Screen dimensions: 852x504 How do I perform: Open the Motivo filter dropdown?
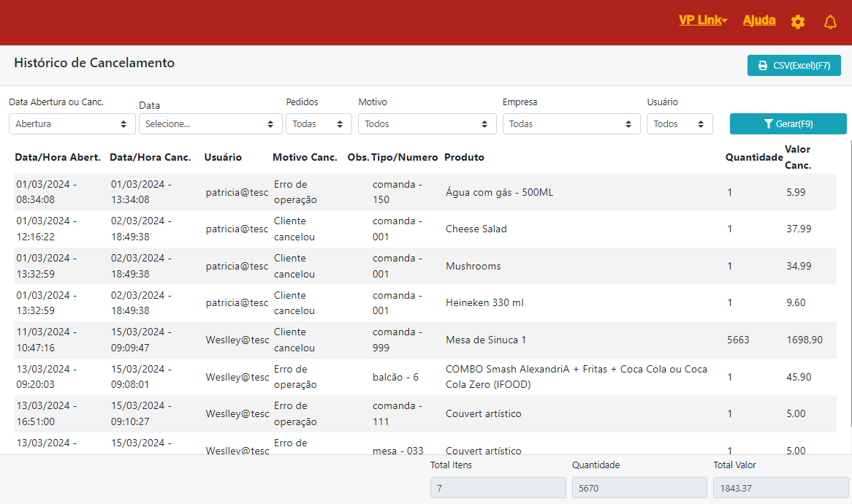[x=427, y=124]
